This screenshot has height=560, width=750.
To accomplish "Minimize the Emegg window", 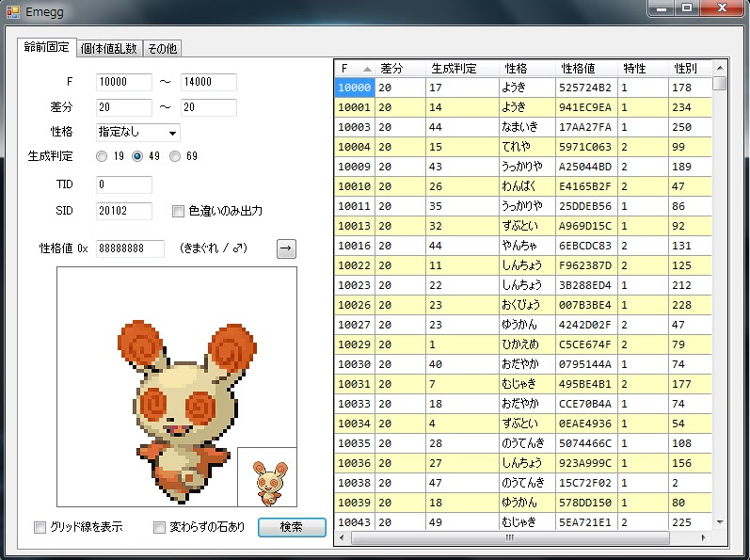I will coord(662,8).
